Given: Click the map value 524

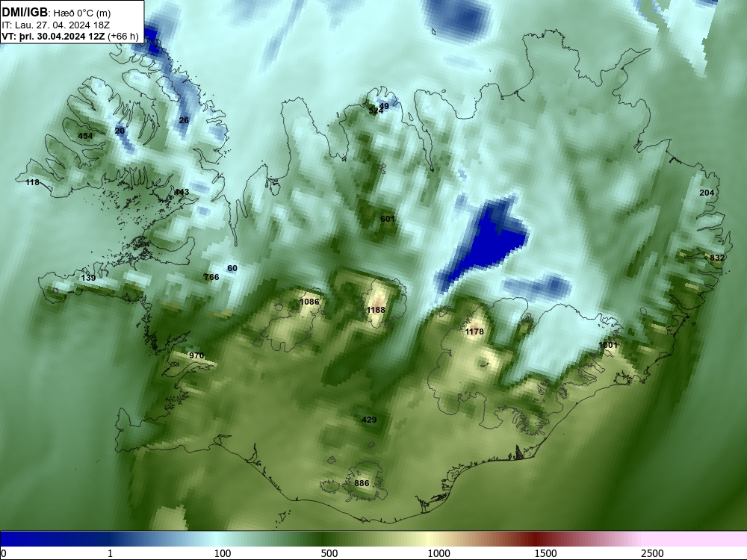Looking at the screenshot, I should [376, 111].
